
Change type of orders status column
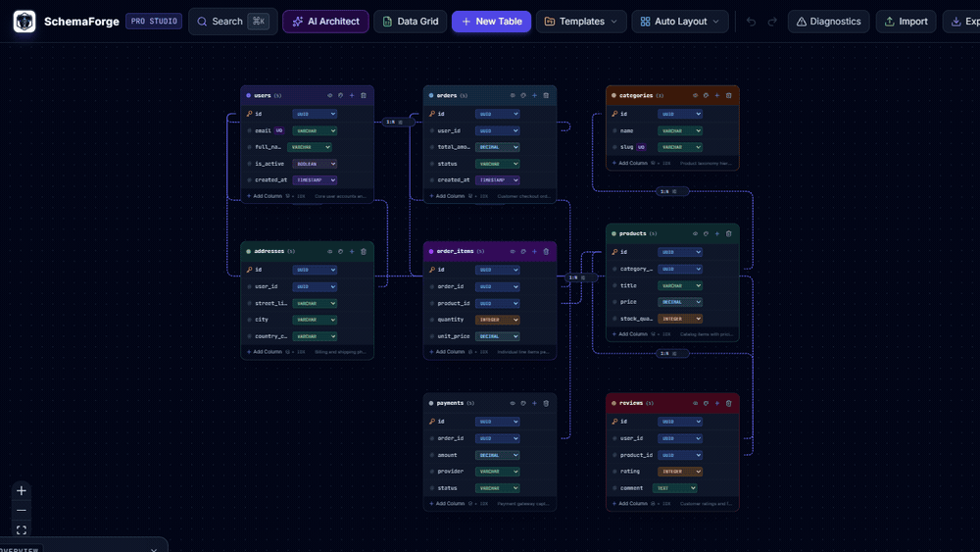coord(498,164)
